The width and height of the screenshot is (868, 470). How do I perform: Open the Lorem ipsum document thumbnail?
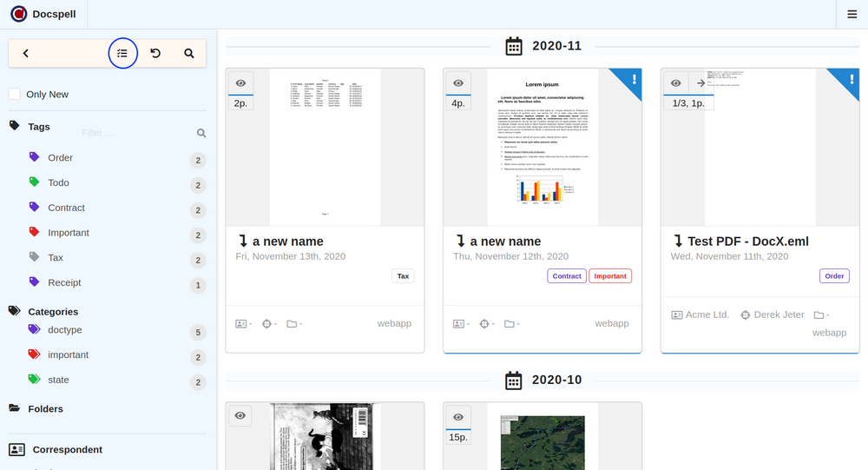point(542,148)
